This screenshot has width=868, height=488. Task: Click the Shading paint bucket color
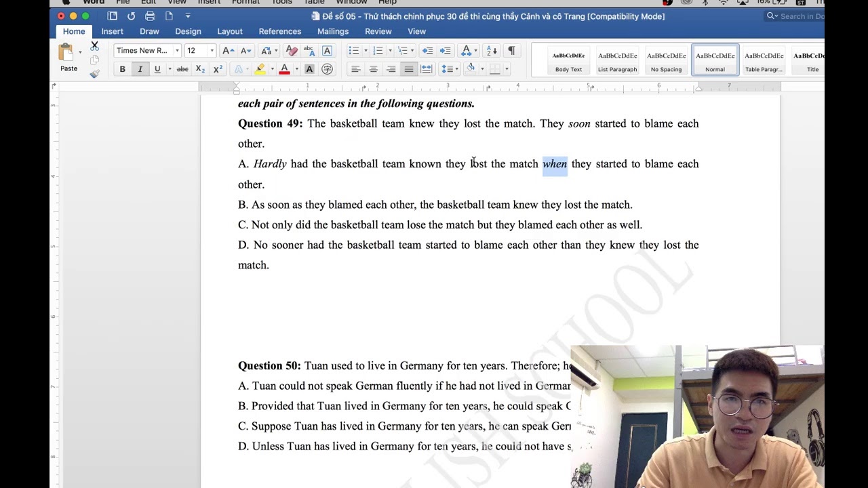471,69
